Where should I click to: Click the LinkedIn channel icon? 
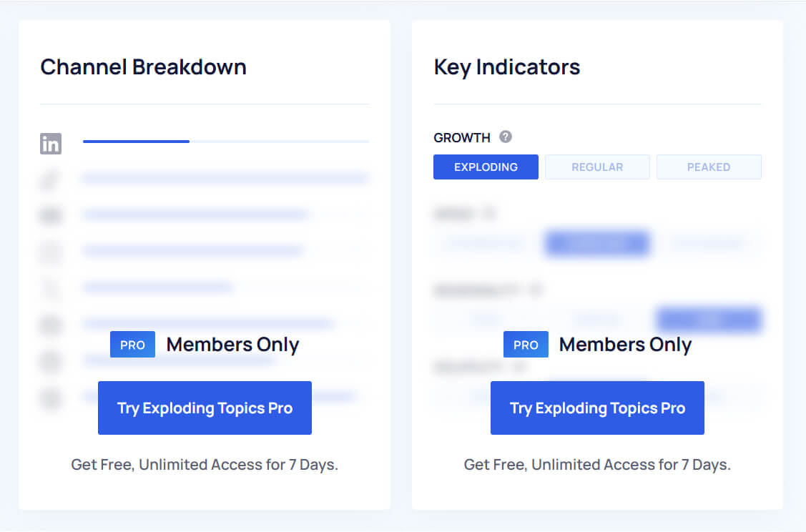51,144
